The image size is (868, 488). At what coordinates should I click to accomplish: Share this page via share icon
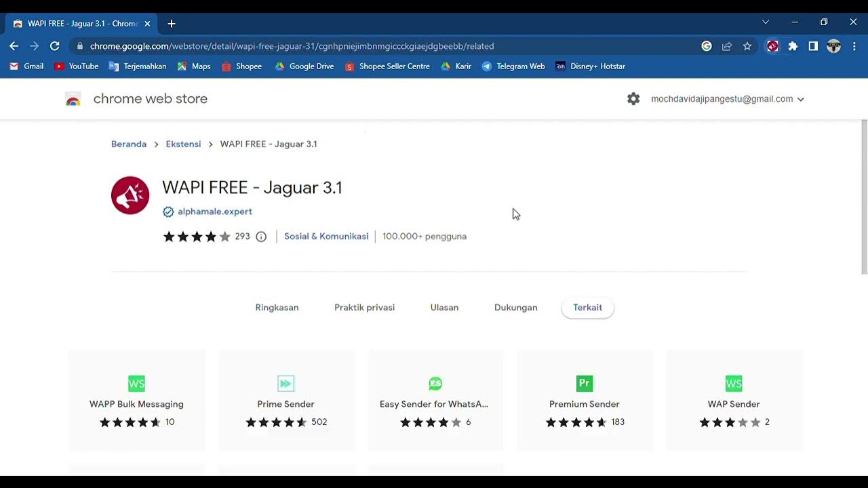tap(727, 46)
